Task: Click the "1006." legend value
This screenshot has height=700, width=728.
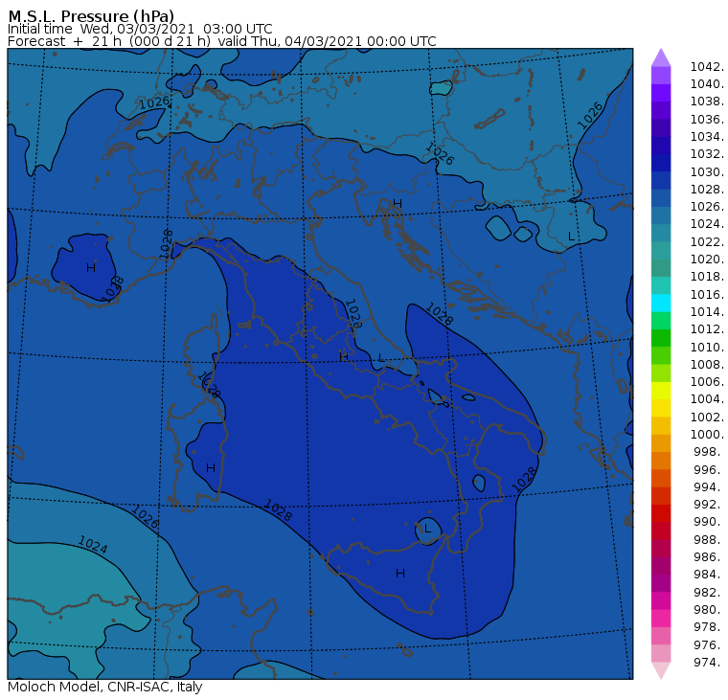Action: click(x=707, y=381)
